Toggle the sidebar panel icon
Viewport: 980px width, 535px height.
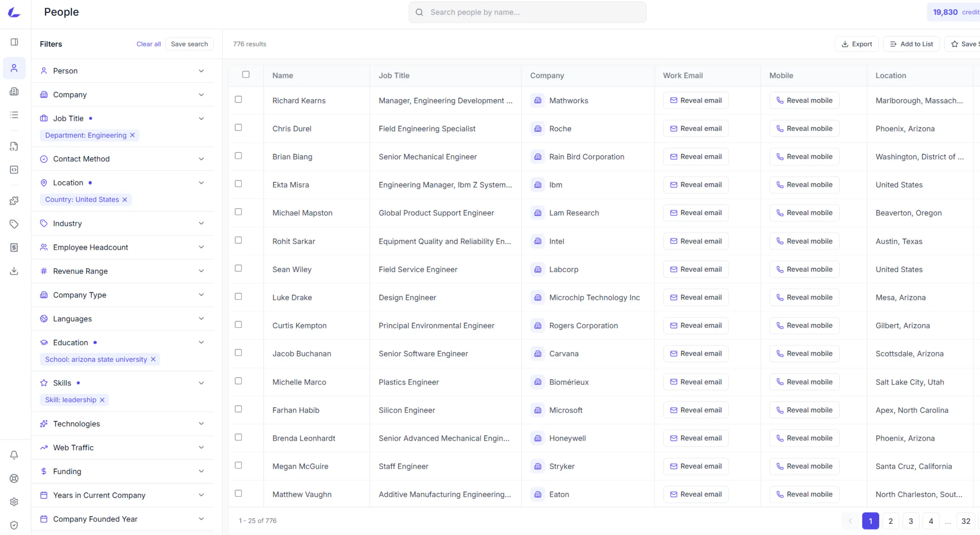click(14, 42)
